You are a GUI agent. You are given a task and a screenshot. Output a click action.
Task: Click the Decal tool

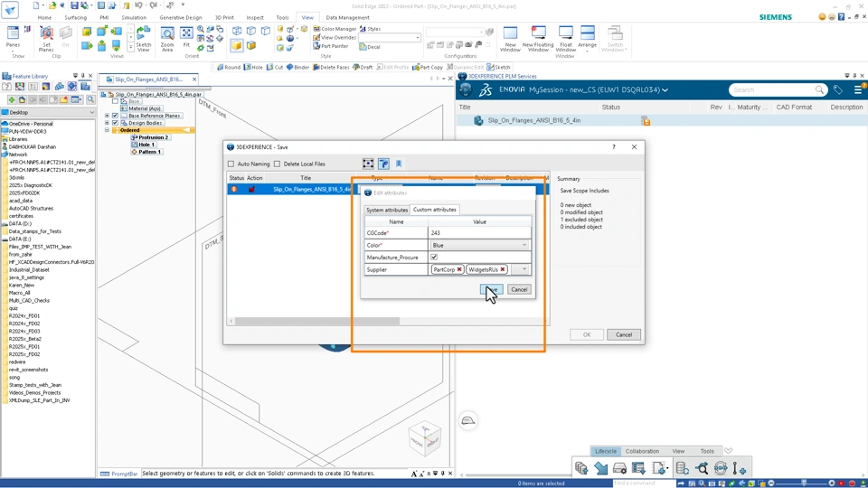tap(370, 47)
